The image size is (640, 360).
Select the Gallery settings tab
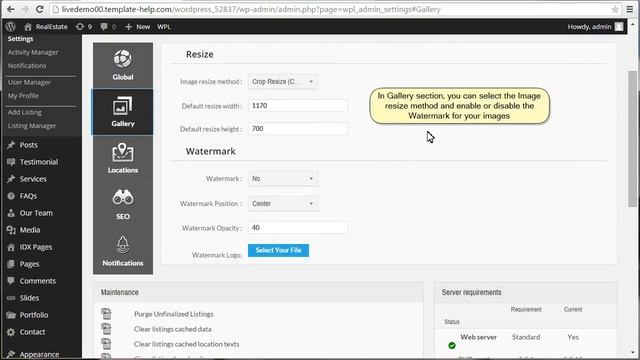tap(123, 111)
